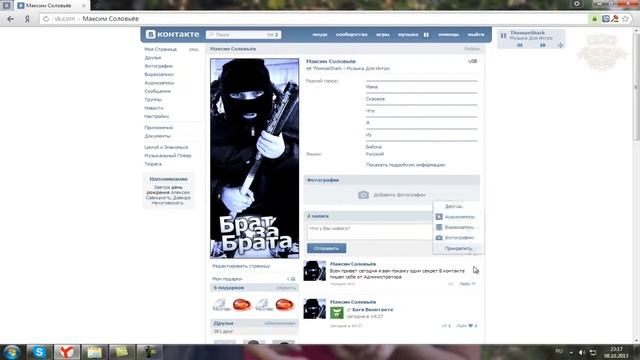This screenshot has height=360, width=640.
Task: Click выйти to log out
Action: (x=476, y=35)
